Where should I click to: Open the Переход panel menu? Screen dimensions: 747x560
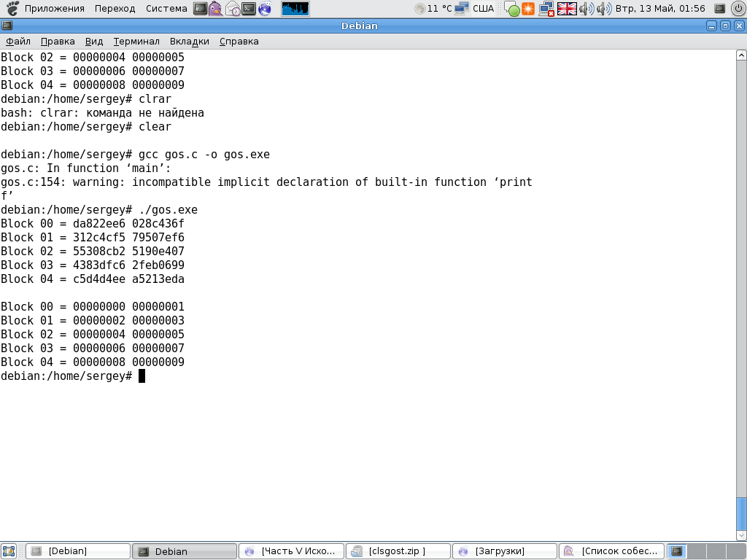point(115,9)
